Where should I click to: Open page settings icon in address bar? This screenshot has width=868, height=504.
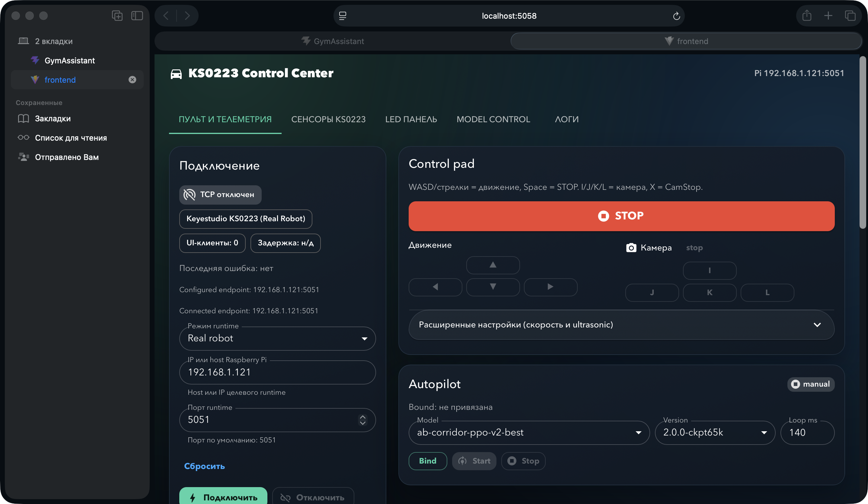coord(342,16)
